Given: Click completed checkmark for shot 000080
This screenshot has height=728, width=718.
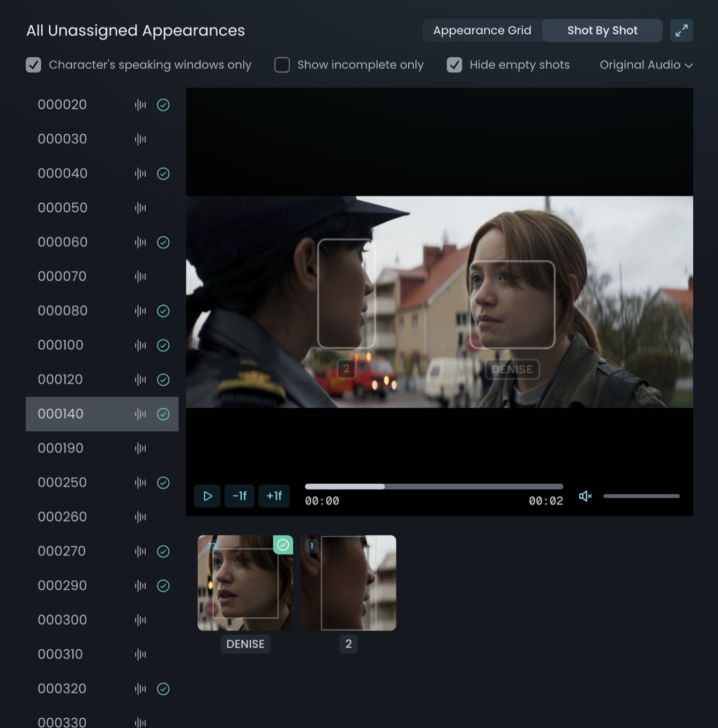Looking at the screenshot, I should point(163,311).
